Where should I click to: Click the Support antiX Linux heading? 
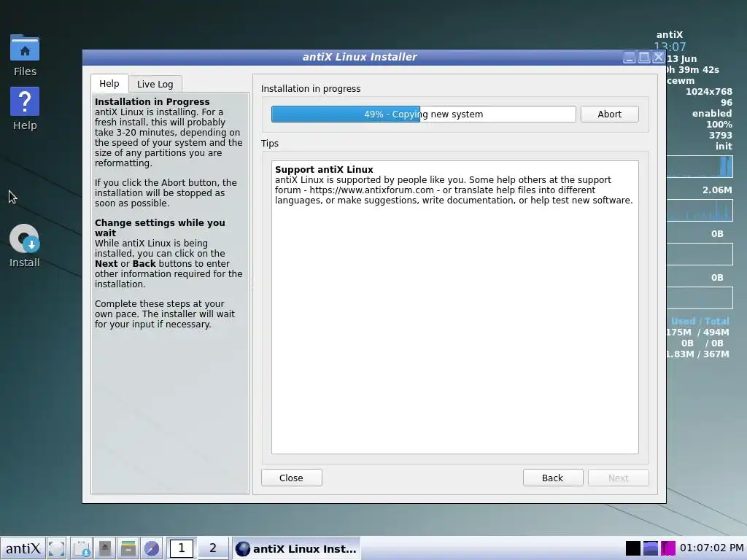(324, 169)
